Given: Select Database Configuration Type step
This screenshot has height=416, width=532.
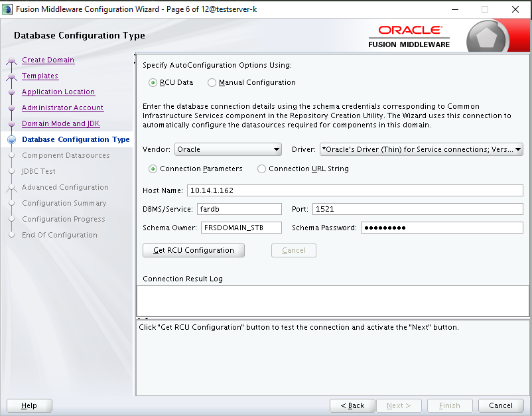Looking at the screenshot, I should (76, 139).
